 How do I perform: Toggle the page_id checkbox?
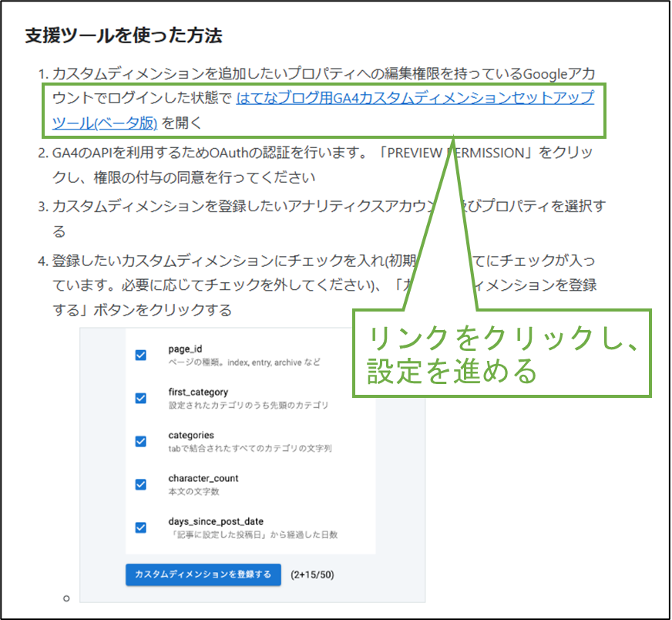coord(140,355)
